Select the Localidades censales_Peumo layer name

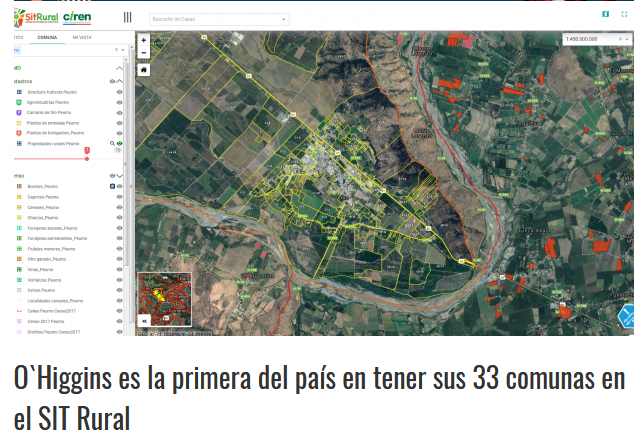coord(55,301)
